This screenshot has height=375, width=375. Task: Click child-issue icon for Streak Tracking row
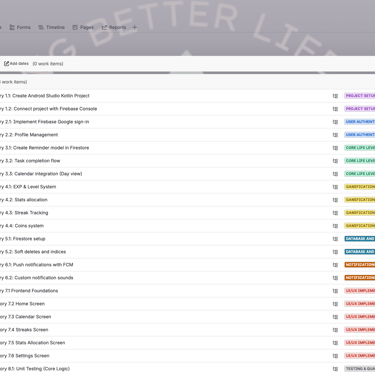pos(335,213)
